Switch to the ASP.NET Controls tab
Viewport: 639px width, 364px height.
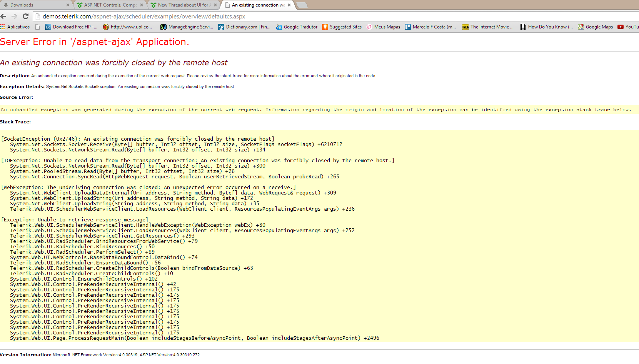click(110, 5)
